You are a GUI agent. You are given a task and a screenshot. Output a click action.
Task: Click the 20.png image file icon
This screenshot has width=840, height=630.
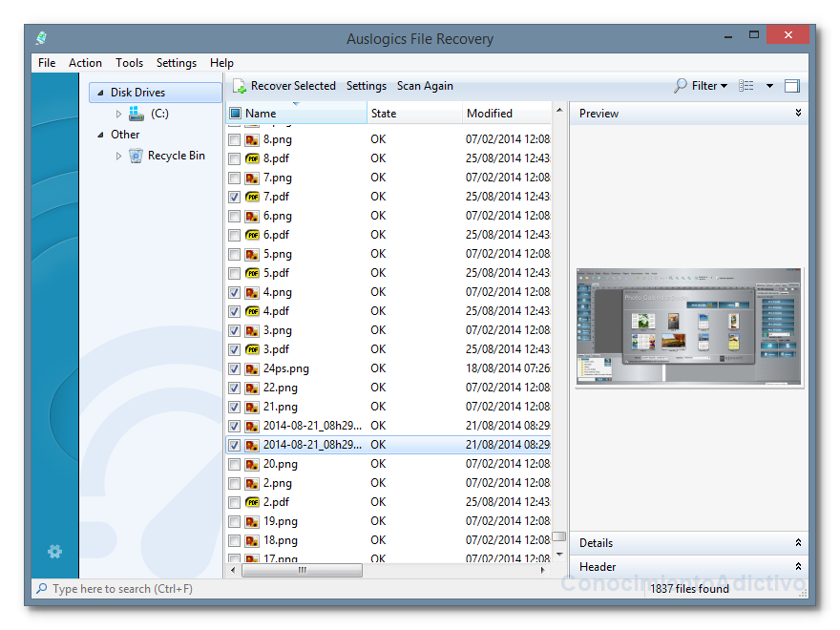pos(252,464)
